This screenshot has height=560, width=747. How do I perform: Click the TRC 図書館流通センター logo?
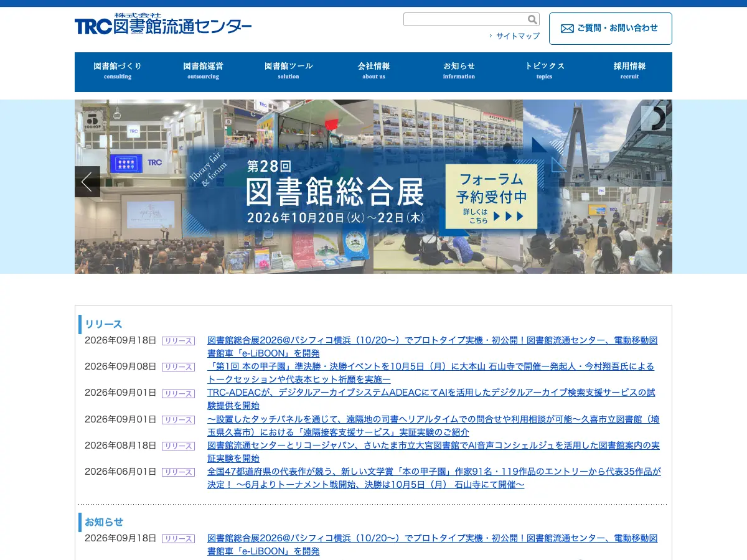pyautogui.click(x=163, y=25)
